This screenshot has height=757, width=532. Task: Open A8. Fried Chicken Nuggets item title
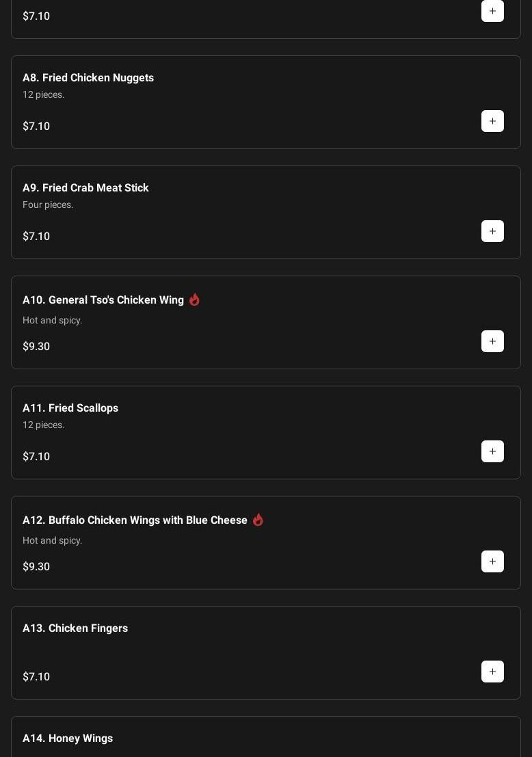[x=88, y=78]
